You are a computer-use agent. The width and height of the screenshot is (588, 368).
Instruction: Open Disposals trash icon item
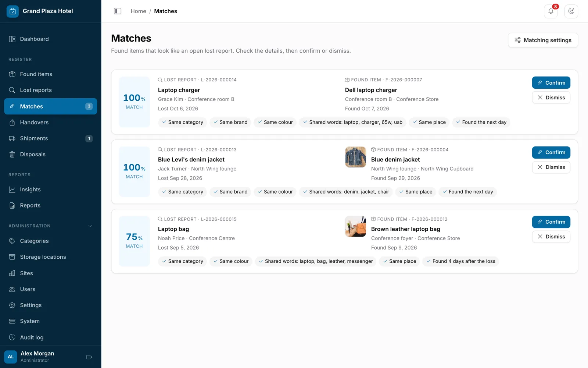coord(51,155)
